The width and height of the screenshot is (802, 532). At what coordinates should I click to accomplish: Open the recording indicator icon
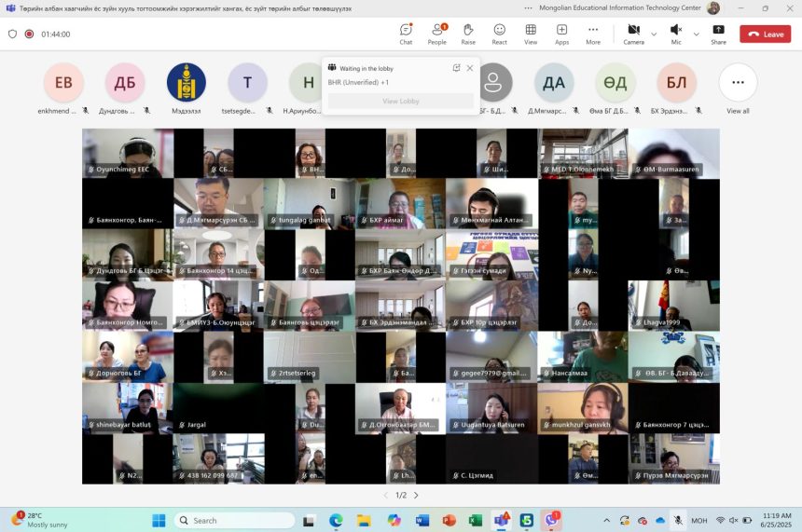pos(29,34)
